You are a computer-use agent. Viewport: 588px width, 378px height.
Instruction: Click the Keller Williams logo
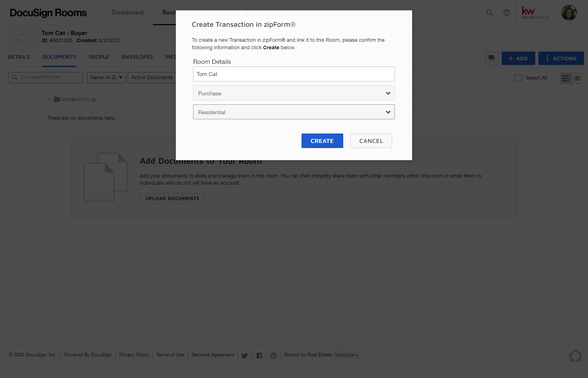point(536,13)
